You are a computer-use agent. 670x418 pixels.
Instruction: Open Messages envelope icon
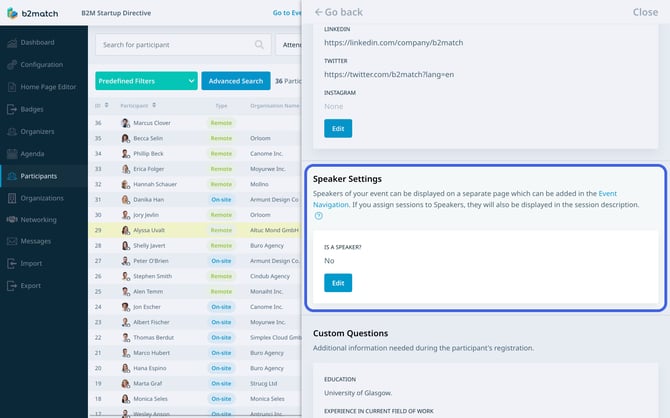click(11, 242)
